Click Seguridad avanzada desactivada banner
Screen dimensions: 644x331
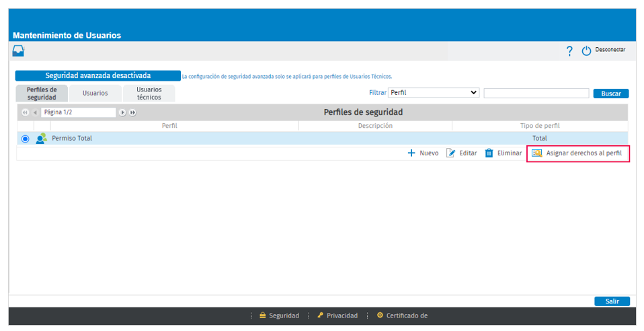tap(97, 75)
